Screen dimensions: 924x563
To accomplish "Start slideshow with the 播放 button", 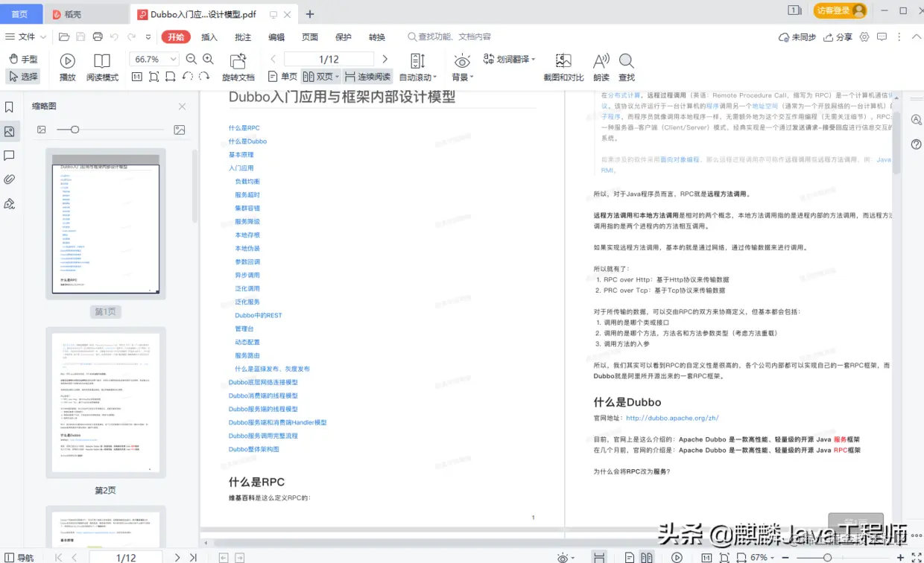I will 67,67.
